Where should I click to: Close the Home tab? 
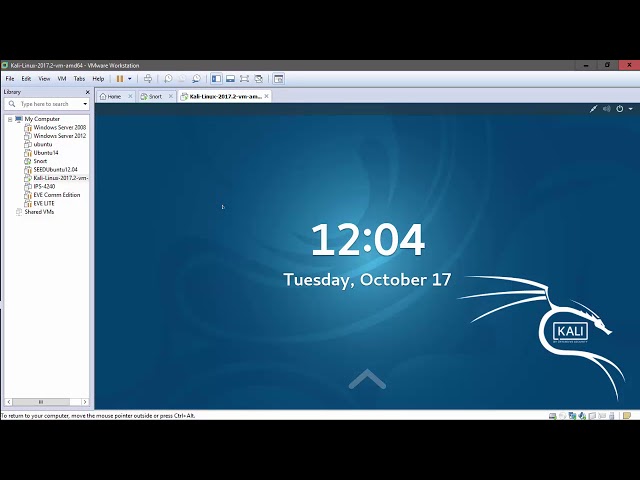pyautogui.click(x=130, y=96)
